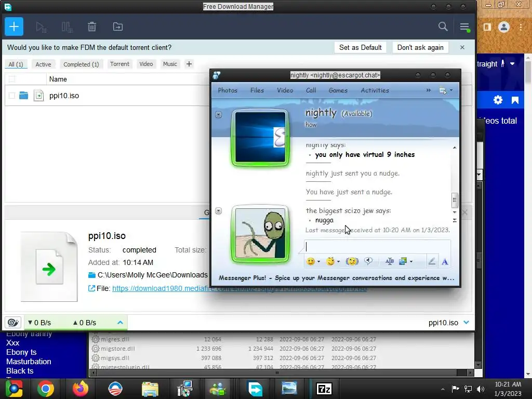Click the pause downloads icon
532x399 pixels.
coord(67,27)
